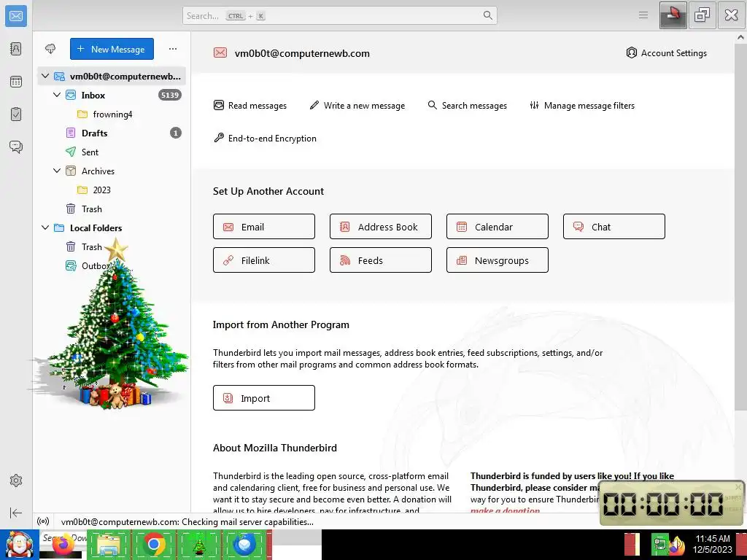
Task: Open Thunderbird taskbar icon
Action: tap(244, 545)
